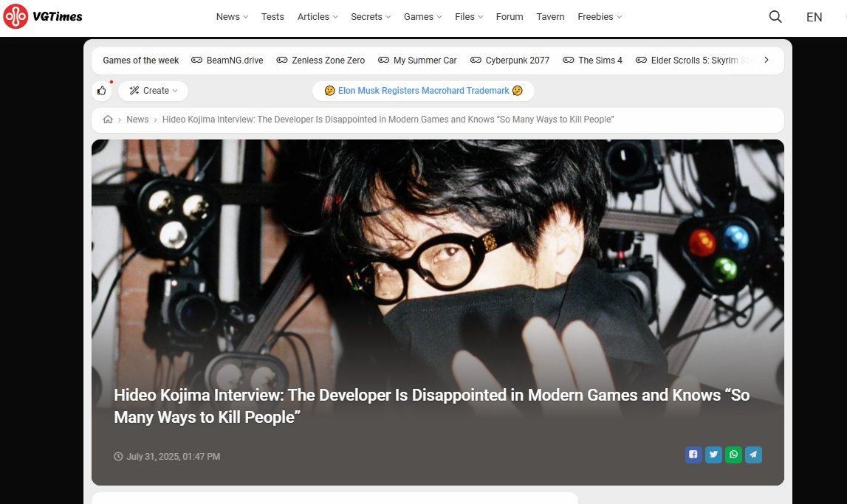847x504 pixels.
Task: Share article on Telegram
Action: [753, 455]
